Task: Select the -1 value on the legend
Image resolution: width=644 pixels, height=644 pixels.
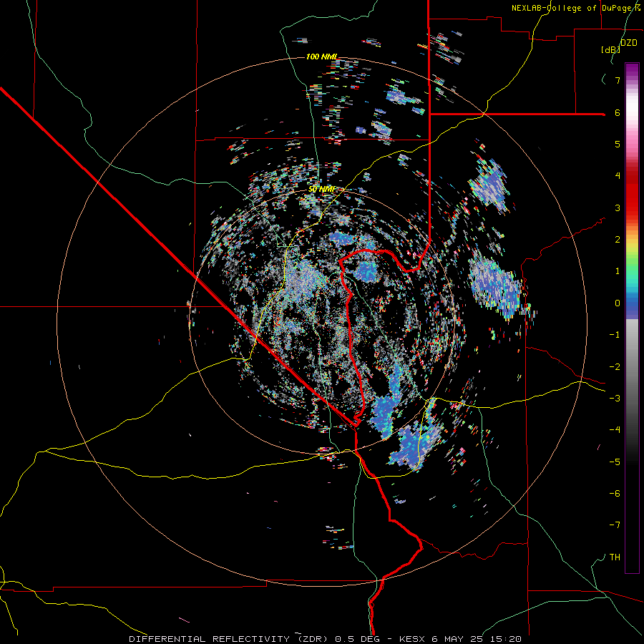Action: pos(615,335)
